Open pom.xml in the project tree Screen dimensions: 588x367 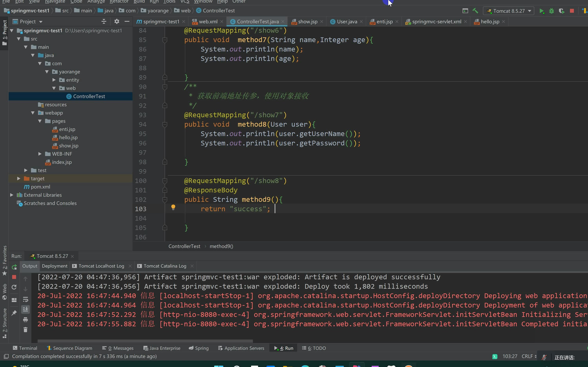tap(40, 187)
